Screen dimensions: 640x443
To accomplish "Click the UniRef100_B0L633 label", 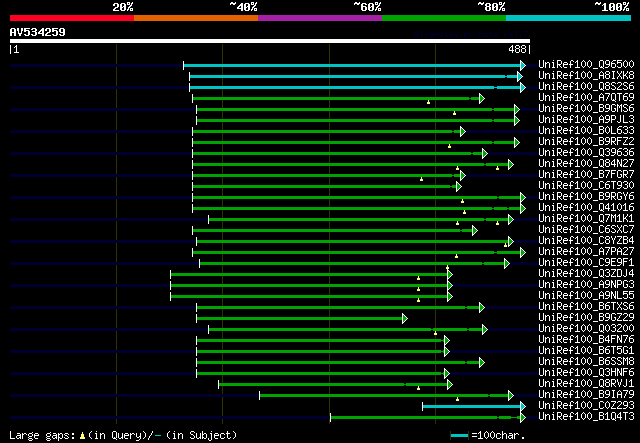I will [x=586, y=131].
